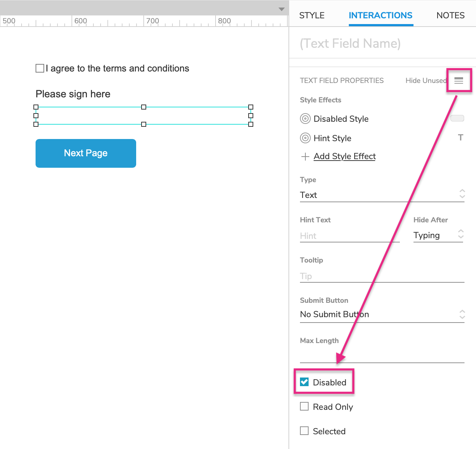Click the Hide Unused hamburger menu icon
The image size is (476, 449).
(x=458, y=80)
